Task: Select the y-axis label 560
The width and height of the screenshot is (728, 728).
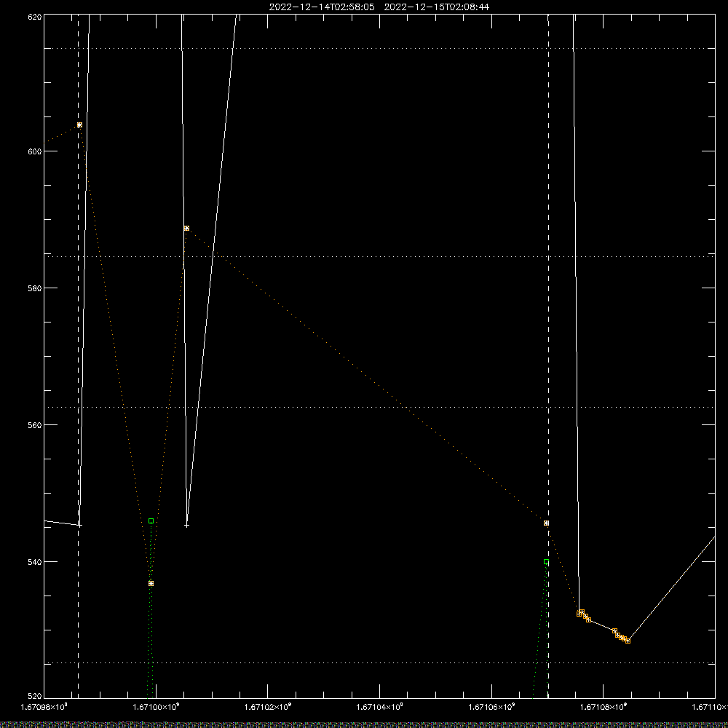Action: (35, 425)
